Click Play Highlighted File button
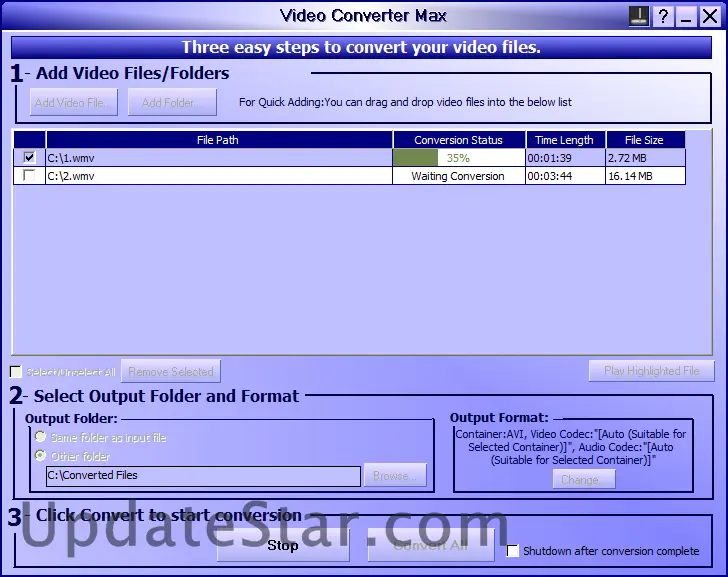The height and width of the screenshot is (577, 728). click(x=651, y=370)
